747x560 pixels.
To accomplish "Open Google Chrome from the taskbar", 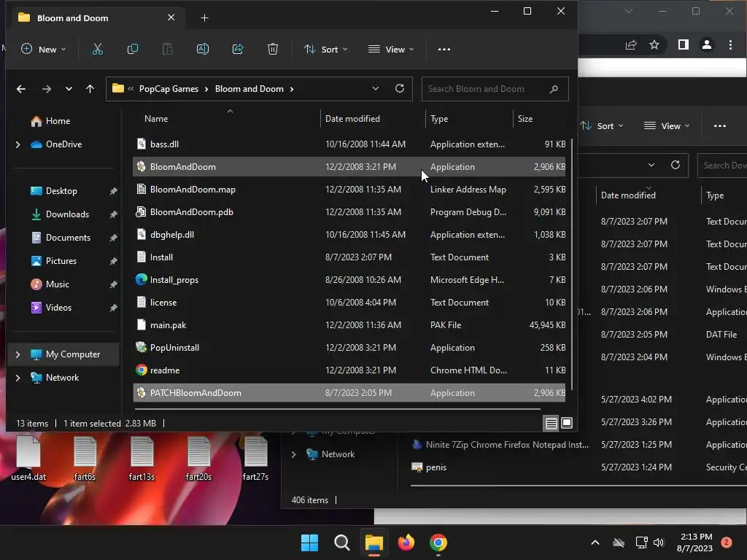I will pyautogui.click(x=438, y=542).
